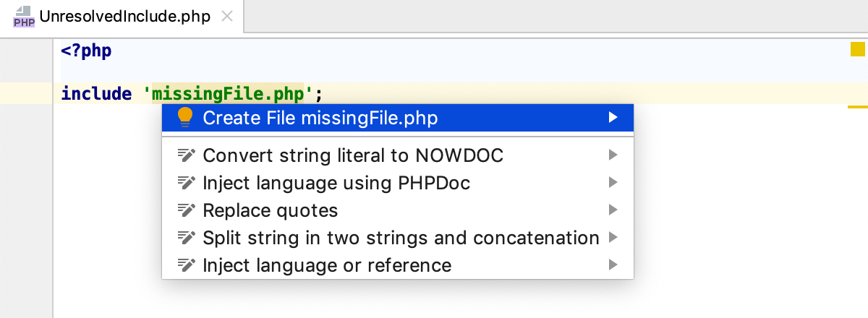Click the PHP file icon on the tab
868x318 pixels.
click(x=24, y=16)
